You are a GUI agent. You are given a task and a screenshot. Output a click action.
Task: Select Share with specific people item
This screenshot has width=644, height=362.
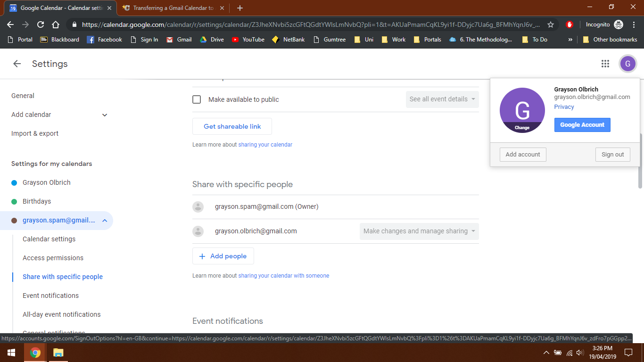pos(63,277)
